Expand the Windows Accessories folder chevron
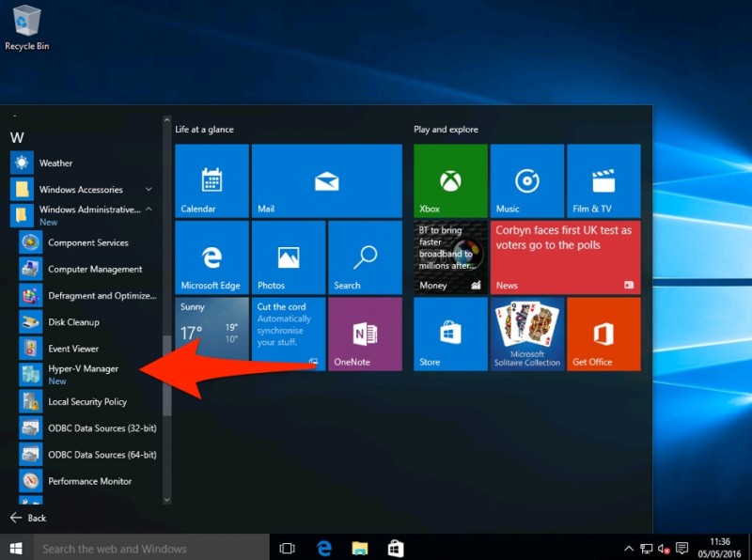Viewport: 752px width, 560px height. tap(149, 190)
